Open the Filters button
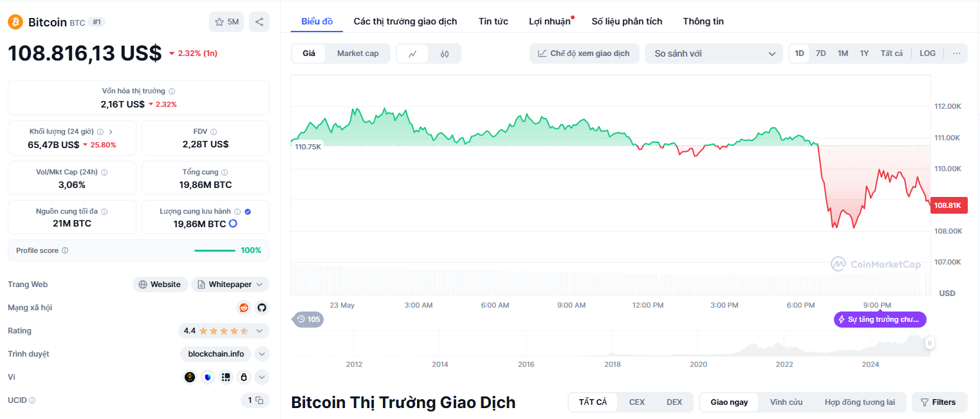This screenshot has width=980, height=419. pyautogui.click(x=939, y=402)
